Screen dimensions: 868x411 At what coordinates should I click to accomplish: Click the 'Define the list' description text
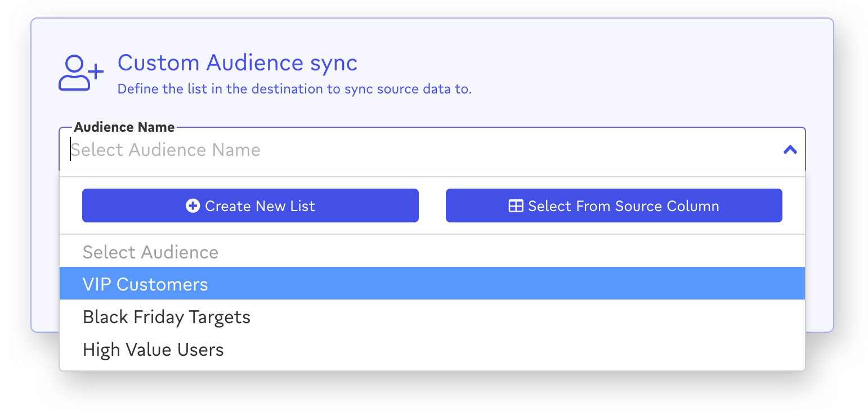(294, 89)
